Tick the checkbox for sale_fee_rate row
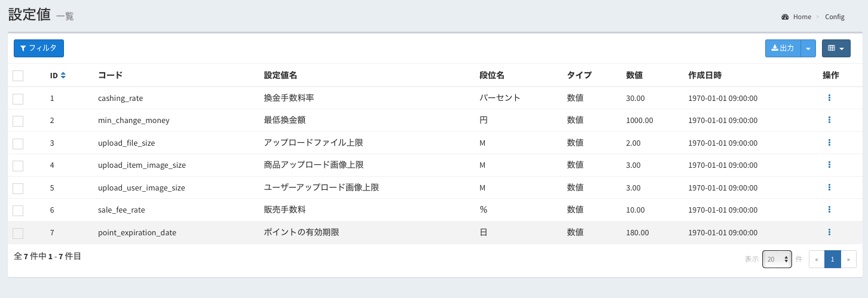Screen dimensions: 868x298 18,211
